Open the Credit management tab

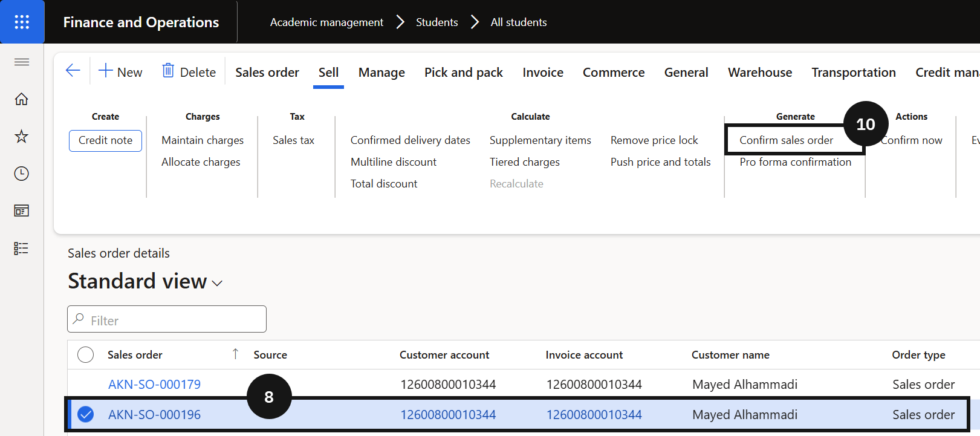pos(947,73)
